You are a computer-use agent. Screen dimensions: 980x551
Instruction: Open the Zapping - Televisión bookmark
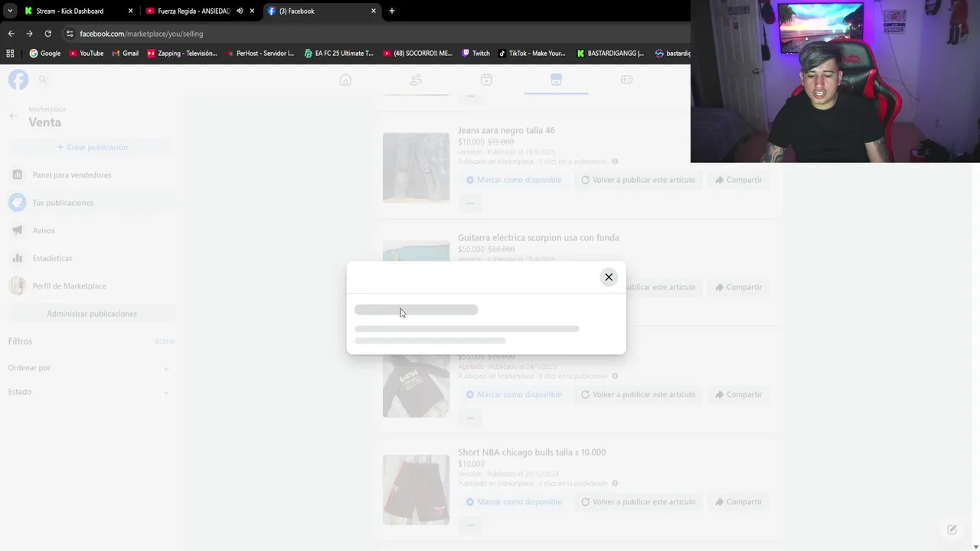point(182,54)
